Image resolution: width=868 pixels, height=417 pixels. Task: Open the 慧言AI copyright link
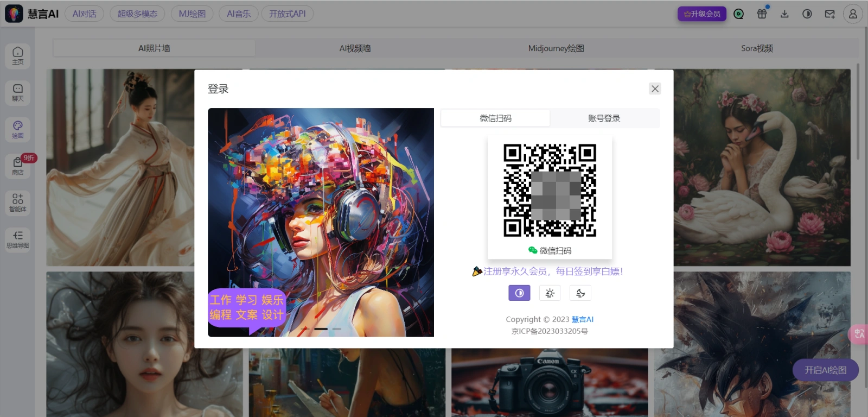click(583, 319)
